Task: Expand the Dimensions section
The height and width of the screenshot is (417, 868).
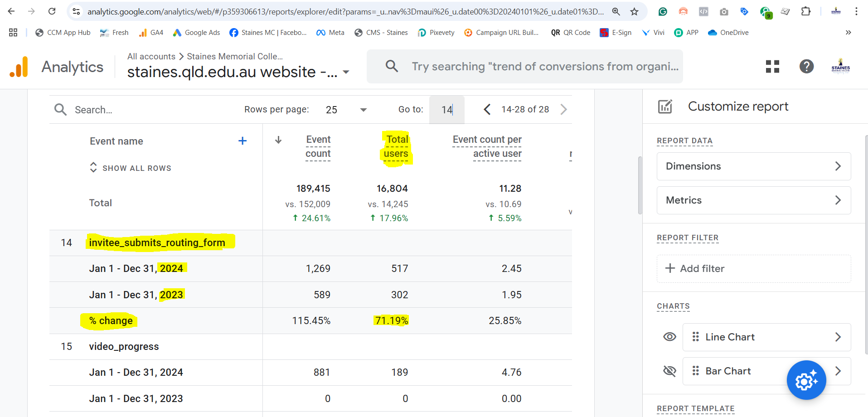Action: tap(753, 166)
